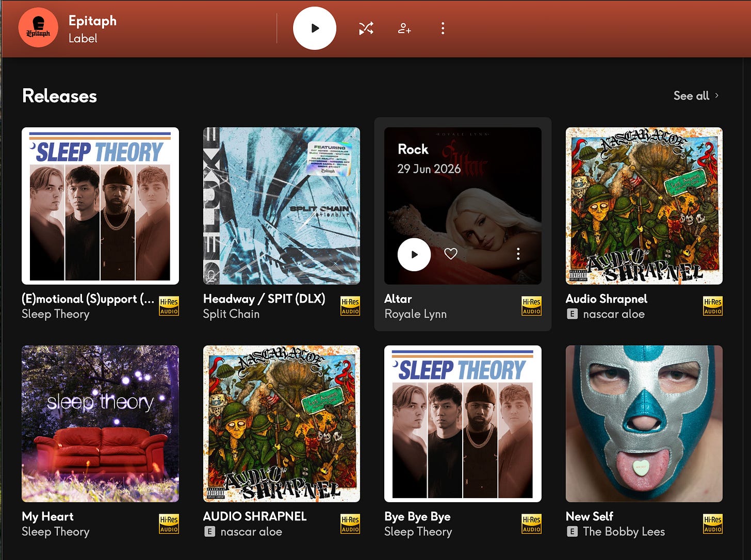
Task: Open the Audio Shrapnel cover in the top row
Action: (644, 206)
